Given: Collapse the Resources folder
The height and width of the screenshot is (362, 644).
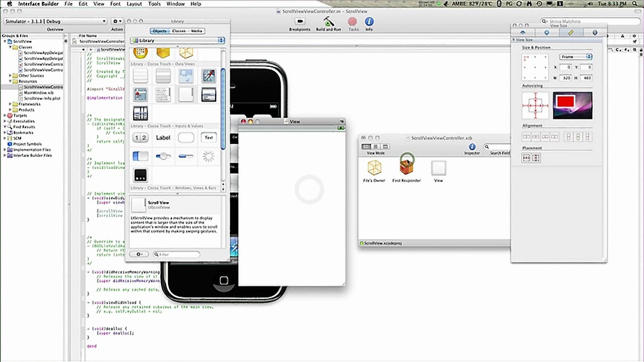Looking at the screenshot, I should coord(10,81).
